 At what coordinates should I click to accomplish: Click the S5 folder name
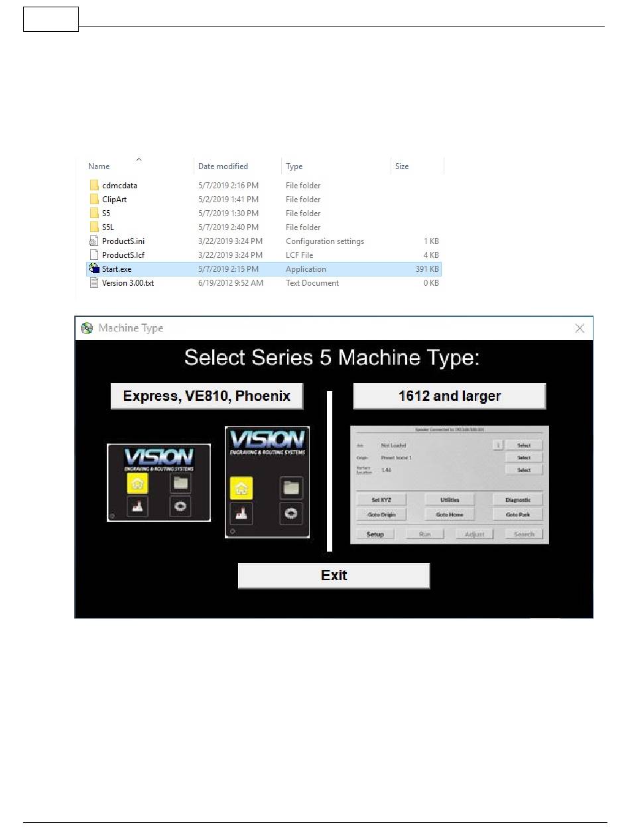coord(106,213)
